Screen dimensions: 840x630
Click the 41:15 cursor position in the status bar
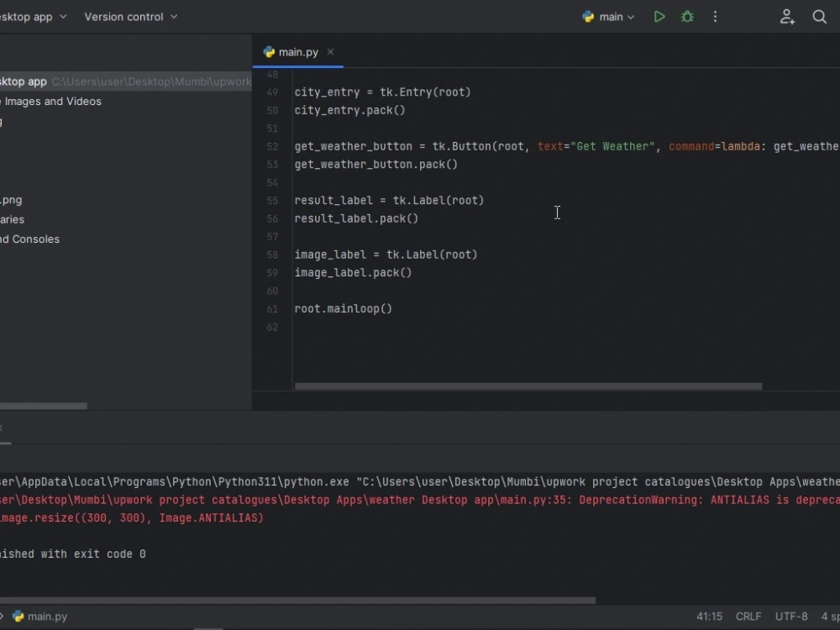coord(709,617)
